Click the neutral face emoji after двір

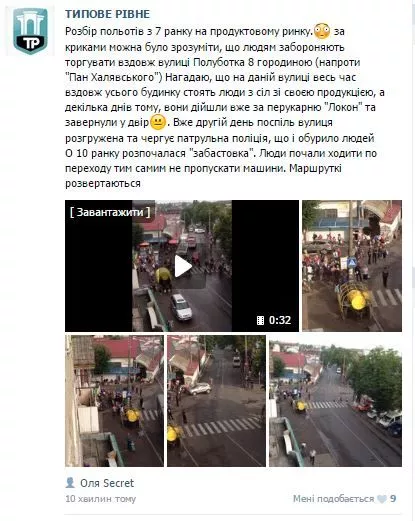coord(158,122)
